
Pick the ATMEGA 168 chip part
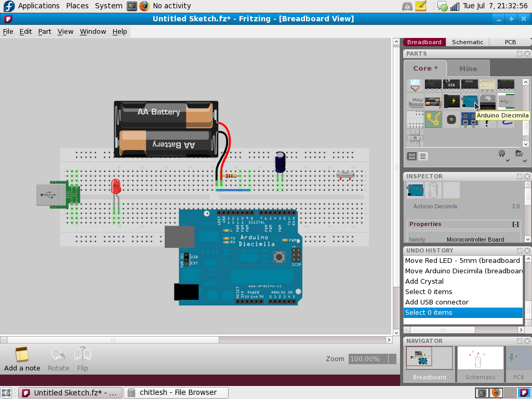pos(433,84)
